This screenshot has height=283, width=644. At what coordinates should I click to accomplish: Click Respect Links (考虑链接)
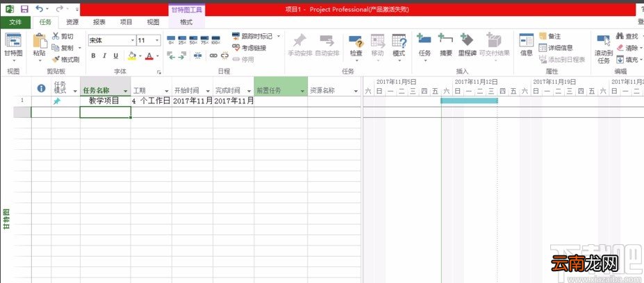coord(249,48)
